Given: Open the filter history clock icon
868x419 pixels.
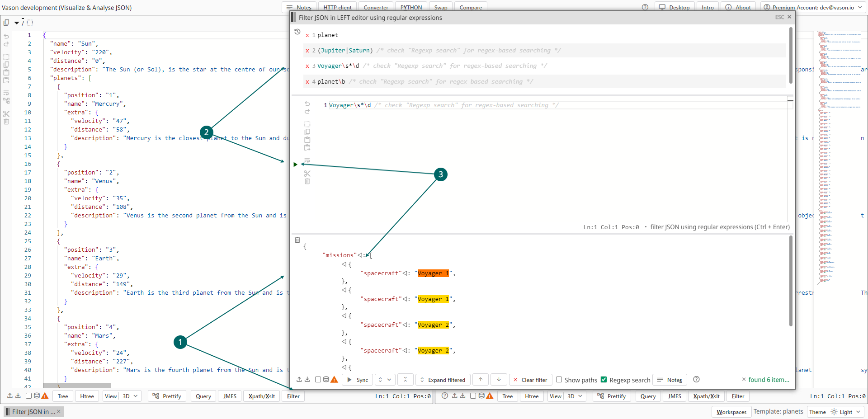Looking at the screenshot, I should 297,32.
